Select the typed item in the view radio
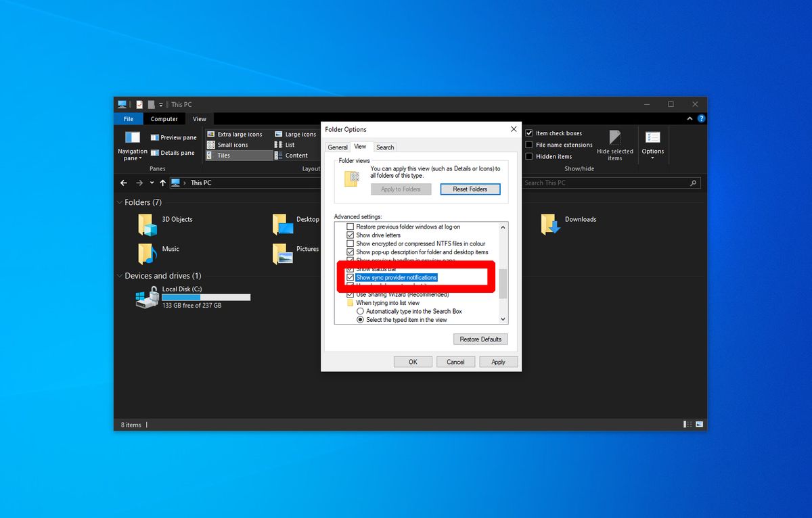 [361, 320]
